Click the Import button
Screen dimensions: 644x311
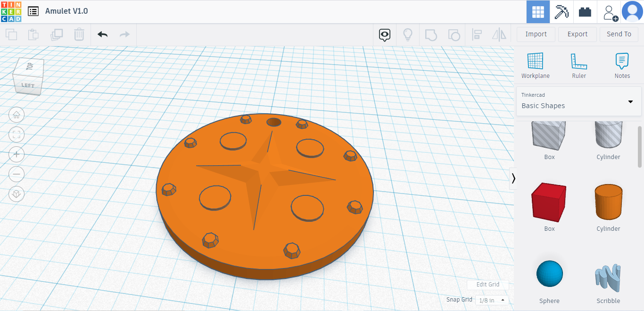(536, 34)
